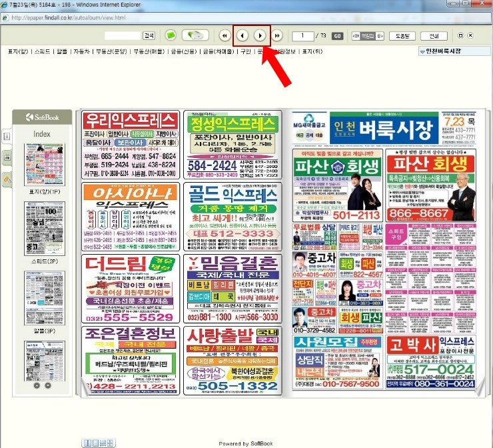Open the 구인 section

[x=246, y=51]
